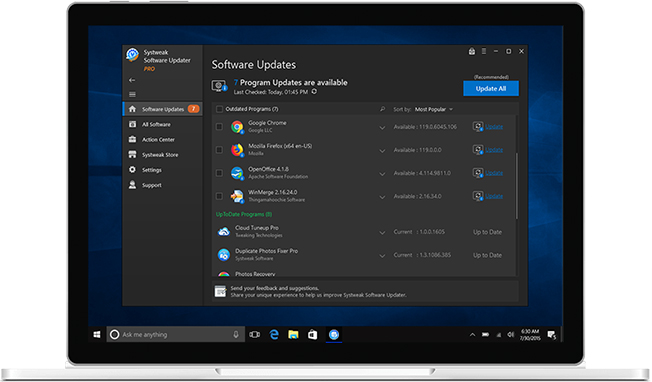
Task: Expand Cloud Tuneup Pro details chevron
Action: coord(382,233)
